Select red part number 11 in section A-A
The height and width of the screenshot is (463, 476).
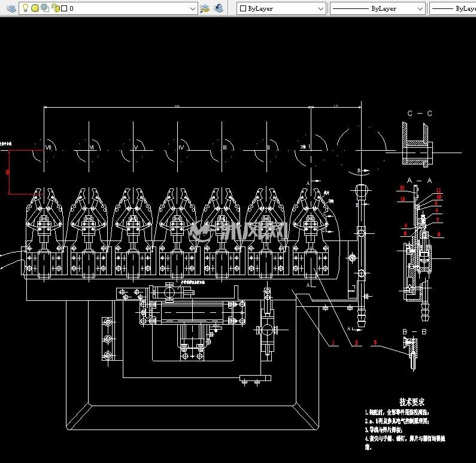click(x=438, y=190)
